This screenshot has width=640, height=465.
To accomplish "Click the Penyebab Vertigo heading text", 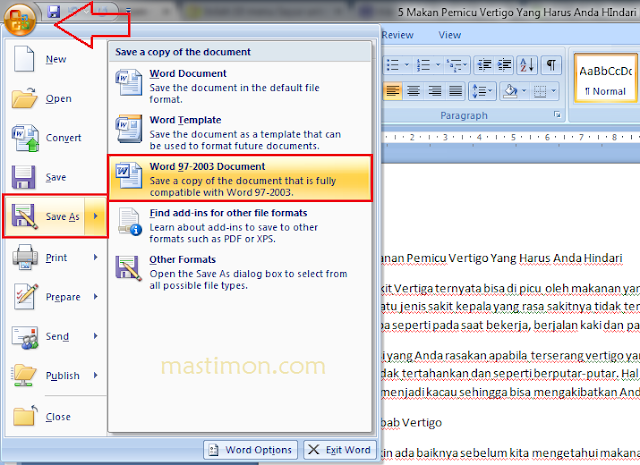I will 411,423.
